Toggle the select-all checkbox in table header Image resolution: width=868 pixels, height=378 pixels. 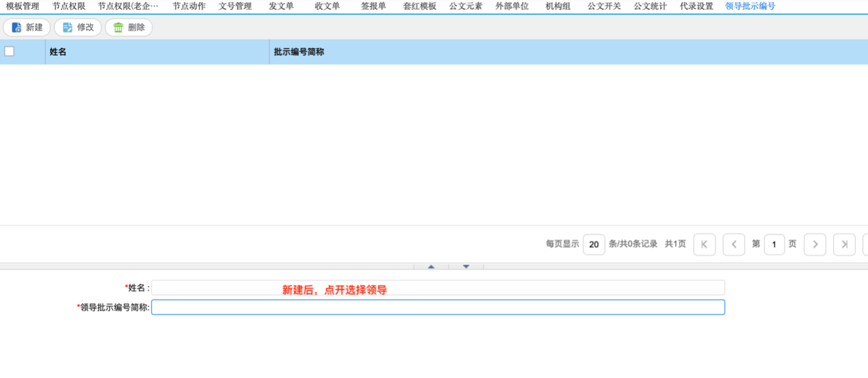[x=10, y=51]
